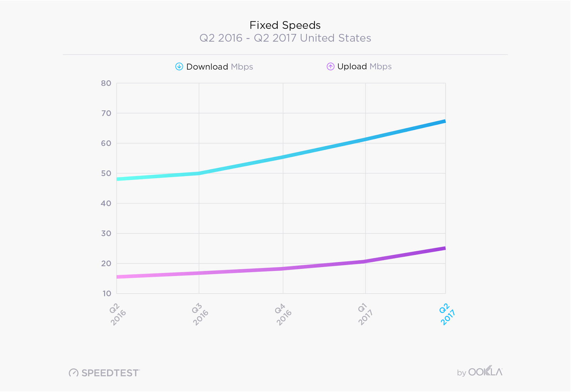Click the Q2 2016 - Q2 2017 United States subtitle
The image size is (571, 392).
tap(285, 38)
